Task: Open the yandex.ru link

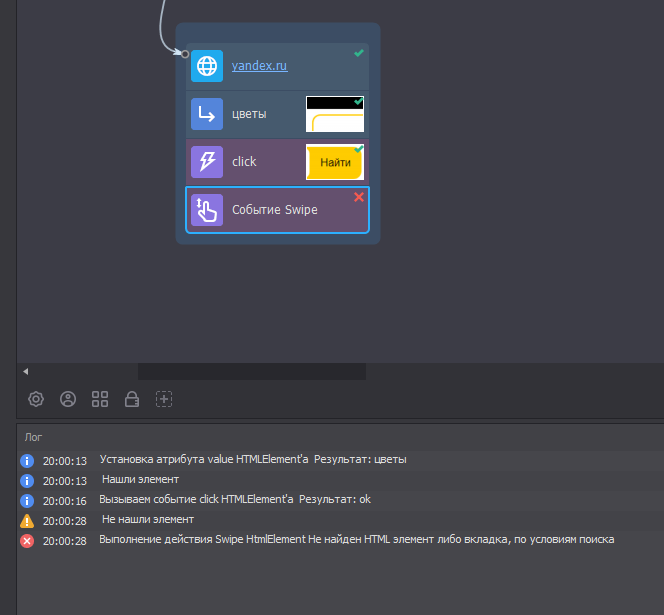Action: (260, 66)
